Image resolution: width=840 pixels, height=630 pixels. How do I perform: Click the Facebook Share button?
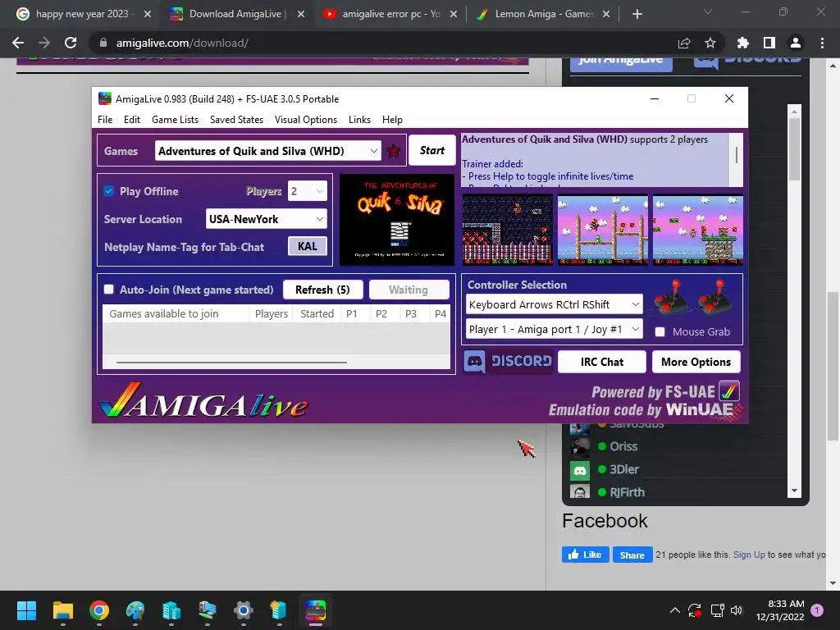coord(632,555)
